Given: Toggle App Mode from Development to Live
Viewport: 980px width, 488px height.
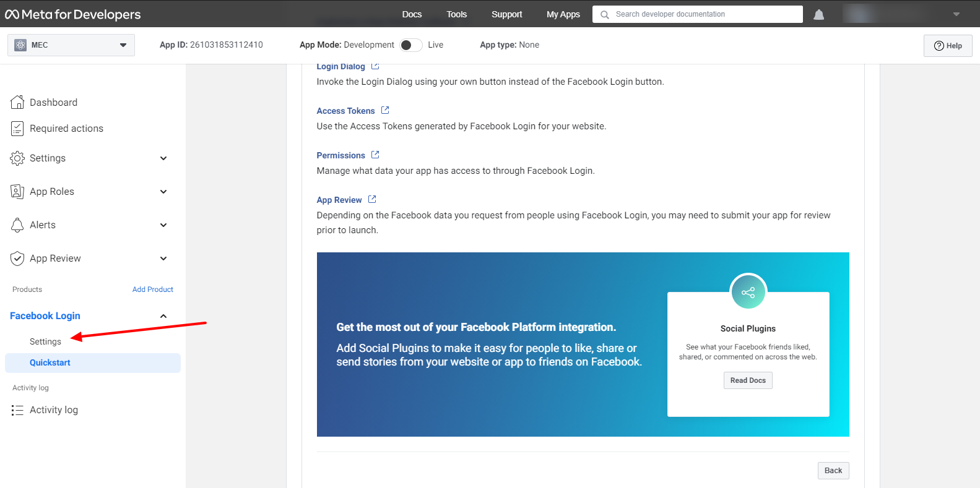Looking at the screenshot, I should (x=411, y=45).
